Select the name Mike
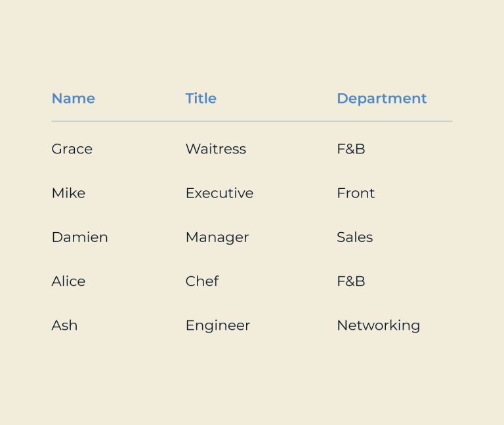The height and width of the screenshot is (425, 504). click(x=68, y=193)
